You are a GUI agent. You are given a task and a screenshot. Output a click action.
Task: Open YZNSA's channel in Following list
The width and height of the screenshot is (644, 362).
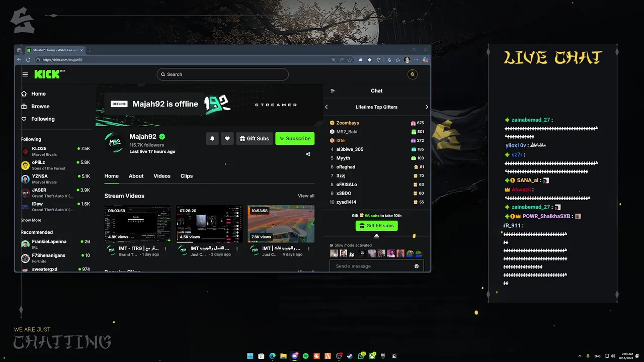55,179
